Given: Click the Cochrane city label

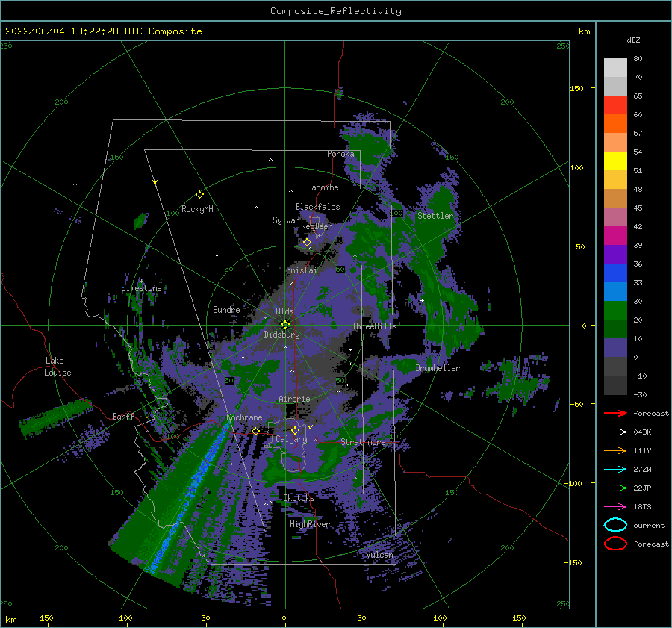Looking at the screenshot, I should [x=244, y=417].
